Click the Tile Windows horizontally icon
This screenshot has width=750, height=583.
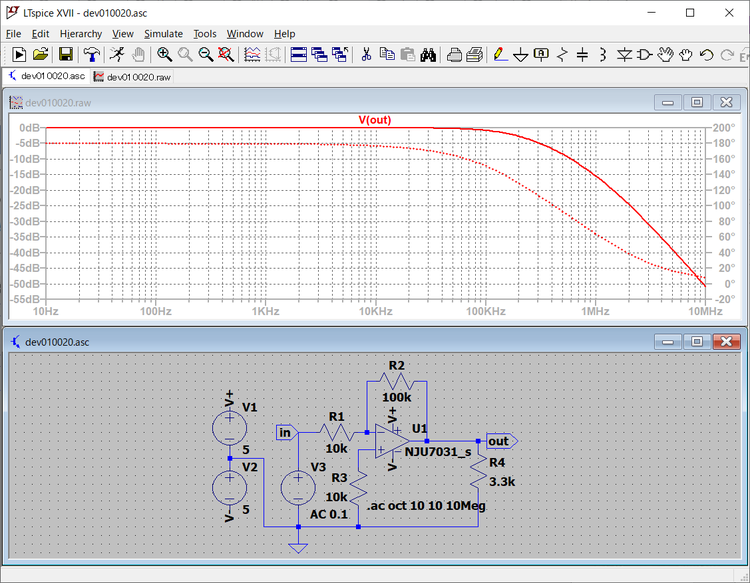pyautogui.click(x=298, y=54)
